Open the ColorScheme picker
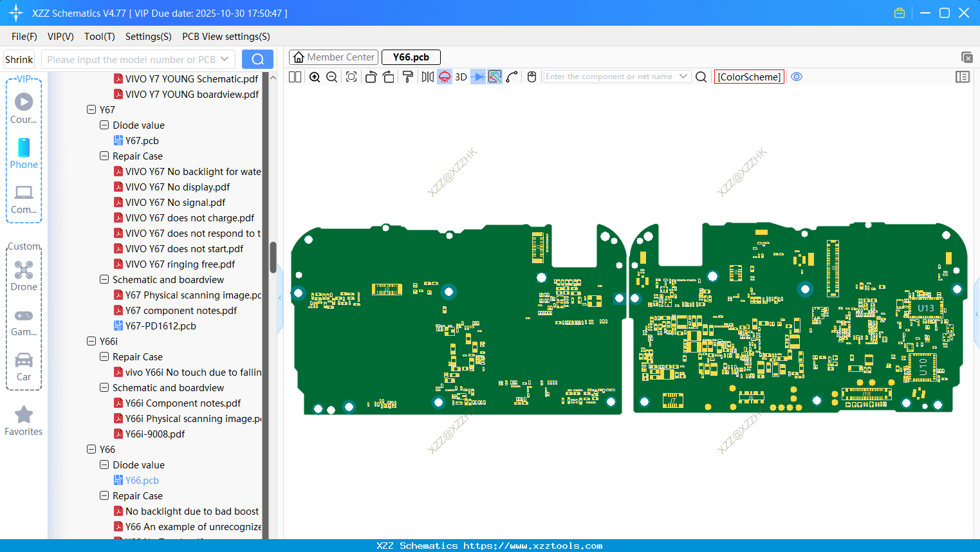This screenshot has width=980, height=552. (x=749, y=77)
